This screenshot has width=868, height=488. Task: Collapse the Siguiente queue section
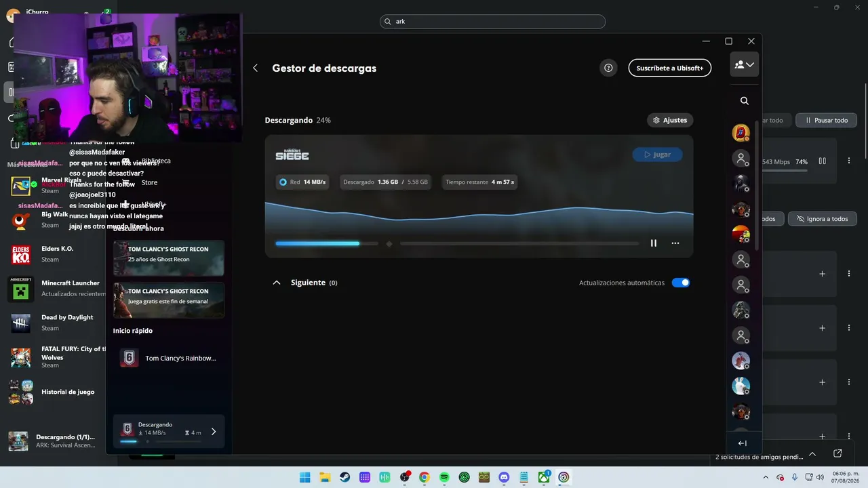[277, 283]
